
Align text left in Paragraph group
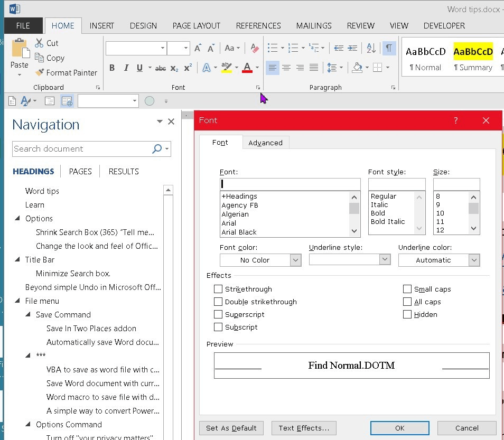(272, 68)
